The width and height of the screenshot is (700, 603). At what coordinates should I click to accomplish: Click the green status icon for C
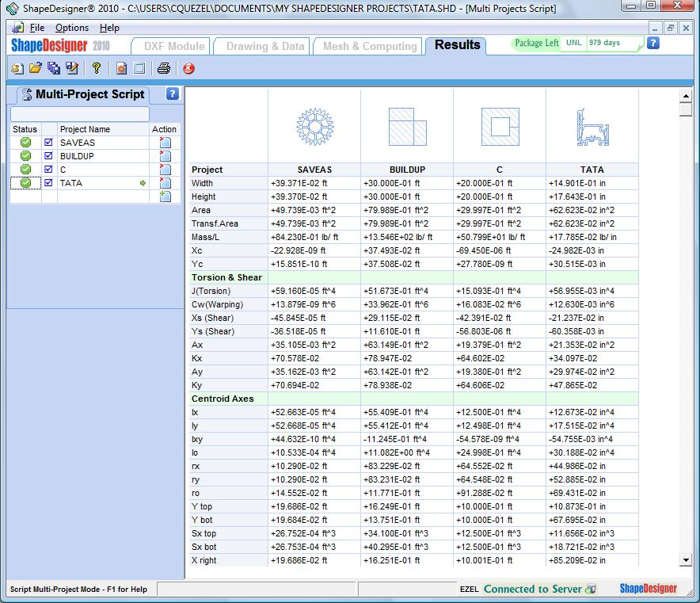coord(26,170)
